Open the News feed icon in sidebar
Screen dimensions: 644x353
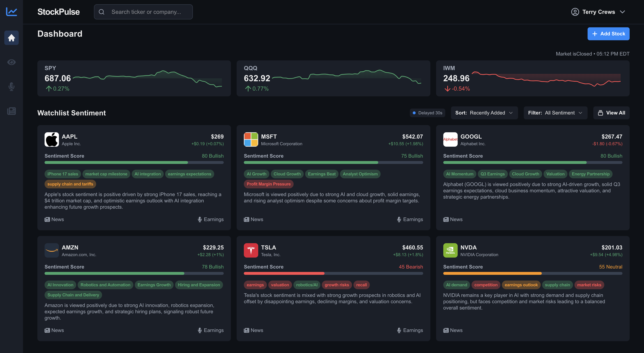[11, 111]
